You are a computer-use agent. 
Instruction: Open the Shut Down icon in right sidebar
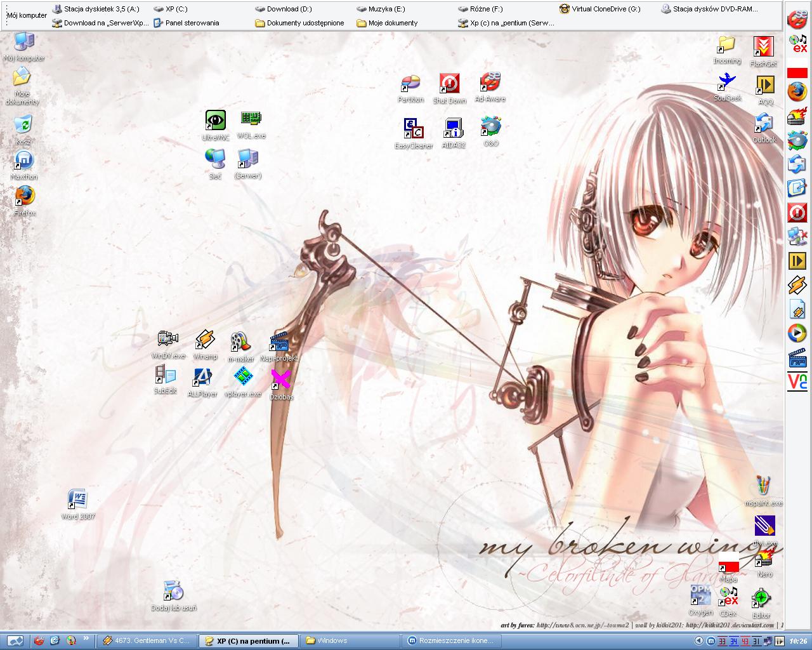point(797,213)
